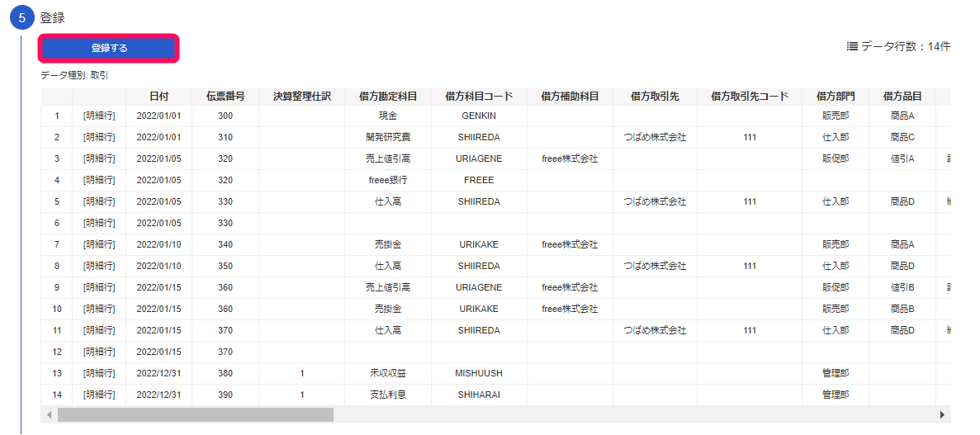Click 販売部 department in row 1
Image resolution: width=980 pixels, height=435 pixels.
tap(836, 116)
